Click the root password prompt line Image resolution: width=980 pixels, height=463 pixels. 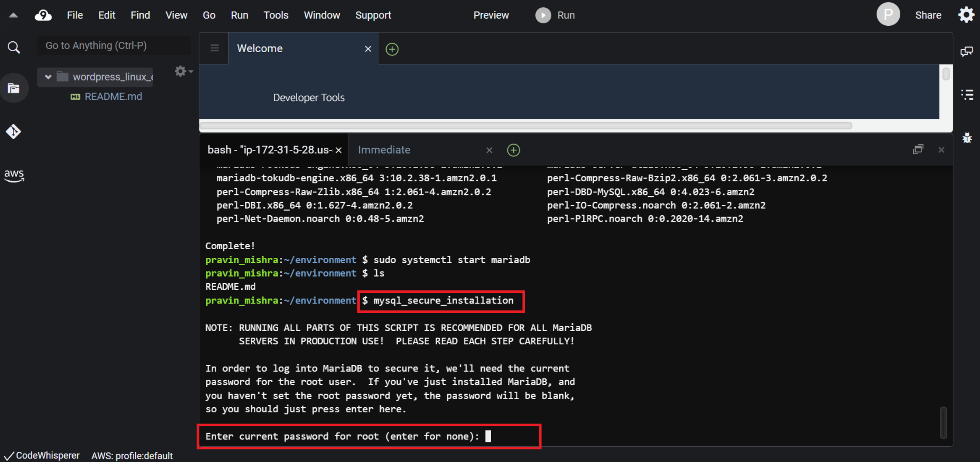[x=348, y=436]
